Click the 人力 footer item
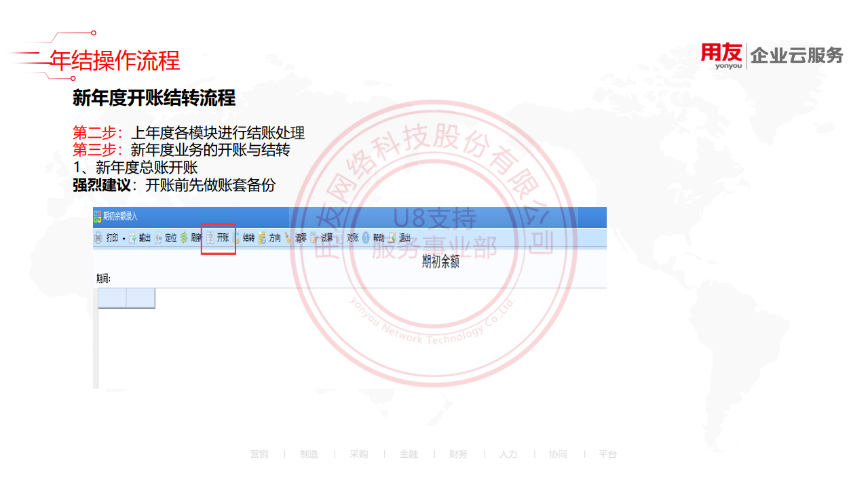This screenshot has height=487, width=868. (508, 454)
